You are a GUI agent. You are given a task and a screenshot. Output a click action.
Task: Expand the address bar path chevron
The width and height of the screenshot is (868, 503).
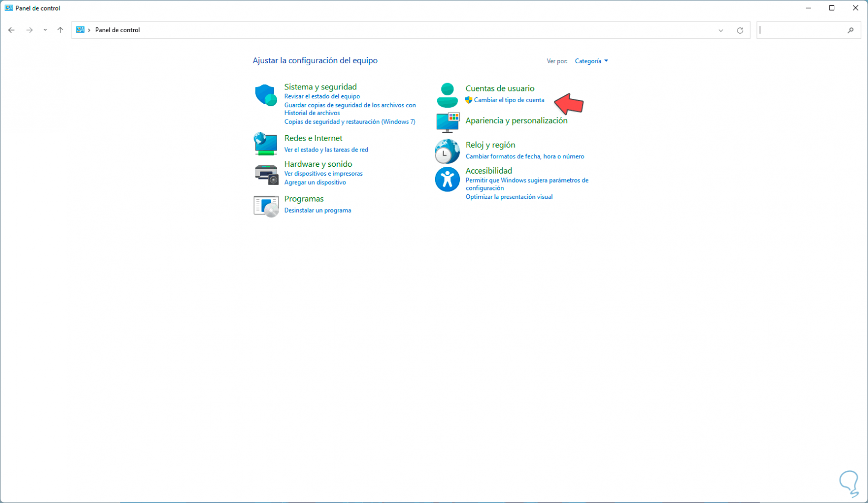(89, 30)
